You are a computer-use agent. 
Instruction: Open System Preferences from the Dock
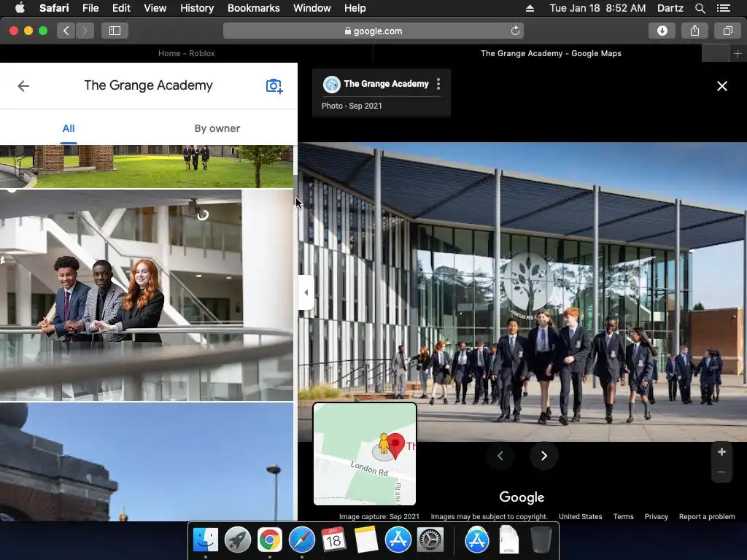pos(430,540)
